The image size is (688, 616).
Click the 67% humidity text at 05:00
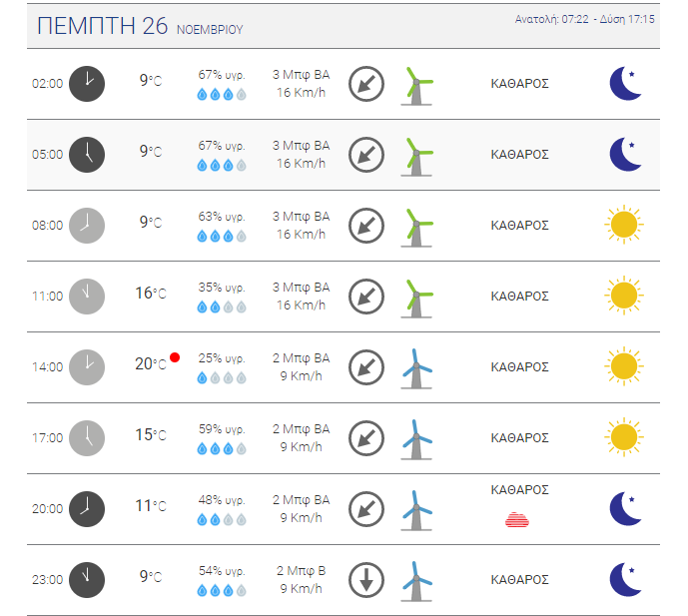coord(221,146)
